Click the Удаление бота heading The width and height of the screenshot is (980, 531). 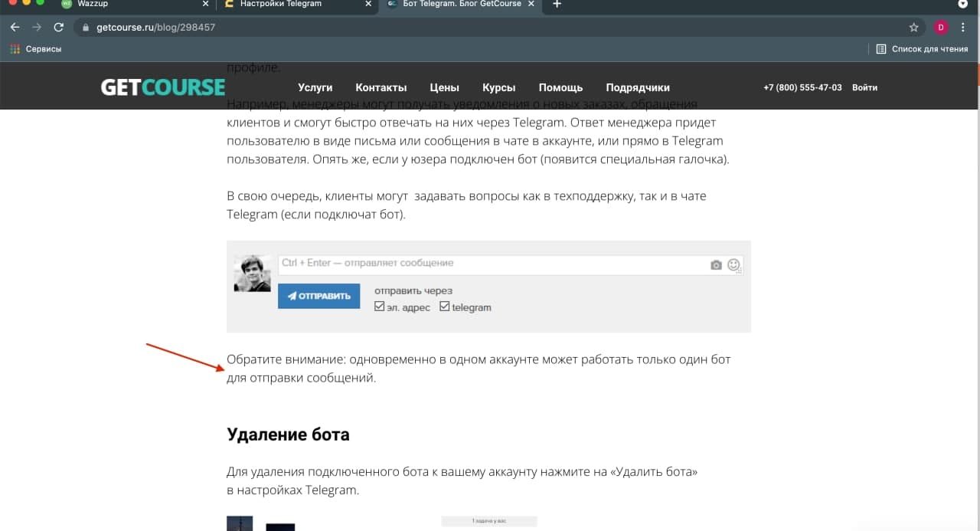[x=288, y=434]
